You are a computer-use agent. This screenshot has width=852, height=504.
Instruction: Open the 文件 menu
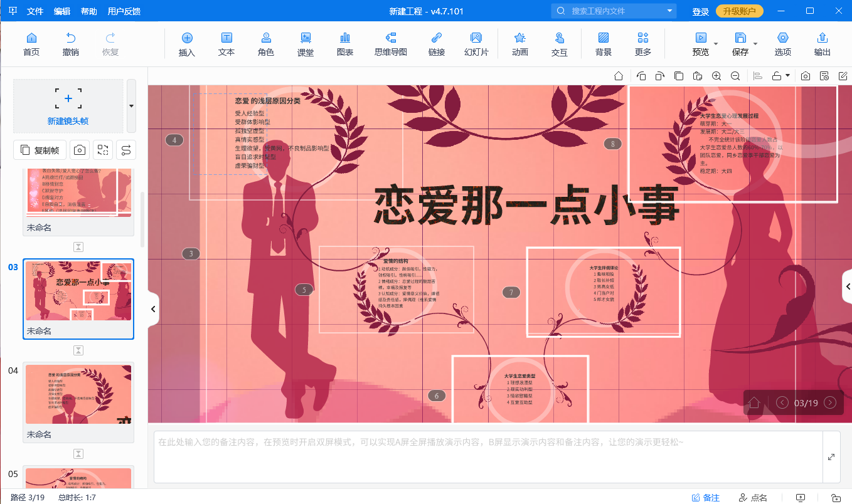[x=36, y=11]
